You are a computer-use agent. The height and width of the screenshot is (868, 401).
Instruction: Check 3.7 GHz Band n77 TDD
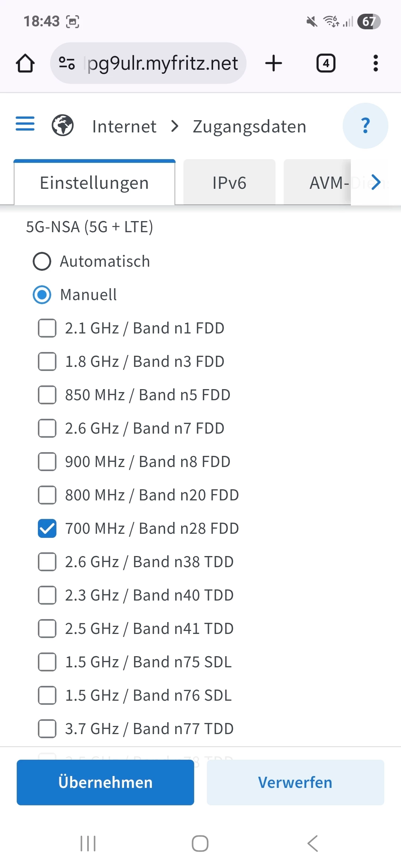pyautogui.click(x=47, y=729)
